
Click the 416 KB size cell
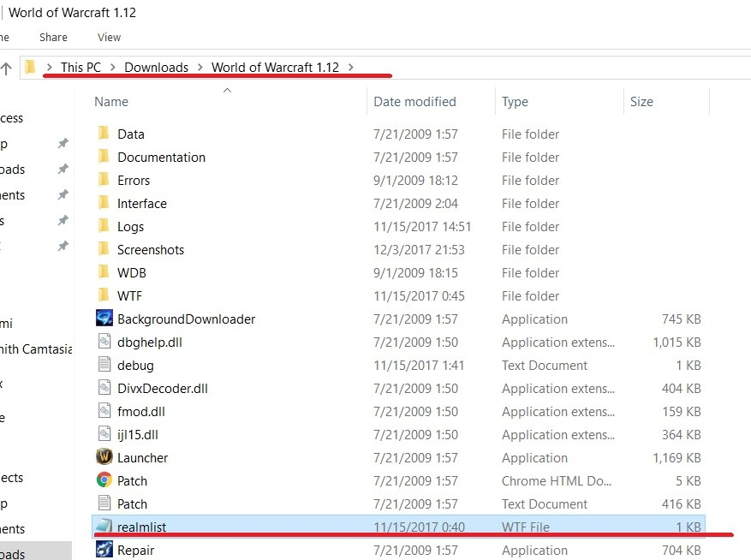pos(682,504)
